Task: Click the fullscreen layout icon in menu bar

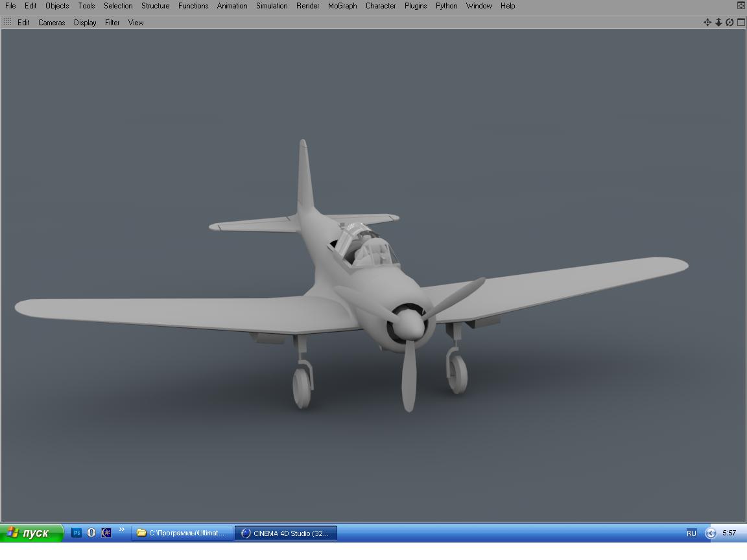Action: coord(741,6)
